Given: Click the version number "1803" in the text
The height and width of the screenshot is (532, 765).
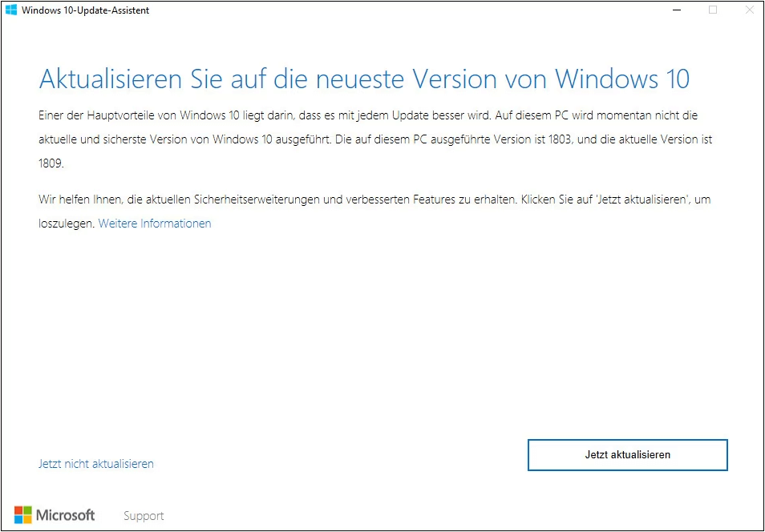Looking at the screenshot, I should 561,139.
